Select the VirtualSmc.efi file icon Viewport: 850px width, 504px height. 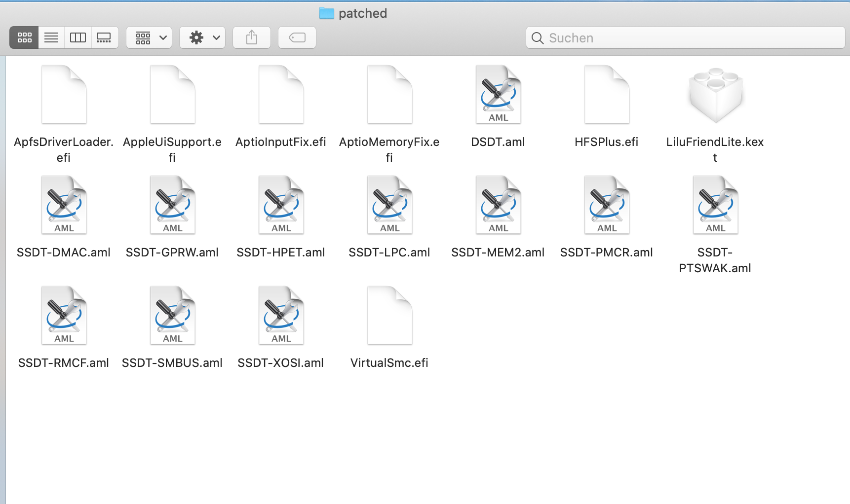pyautogui.click(x=390, y=315)
